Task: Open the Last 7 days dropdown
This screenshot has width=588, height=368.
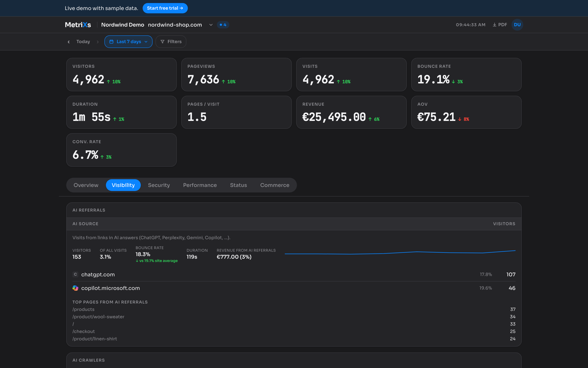Action: 128,42
